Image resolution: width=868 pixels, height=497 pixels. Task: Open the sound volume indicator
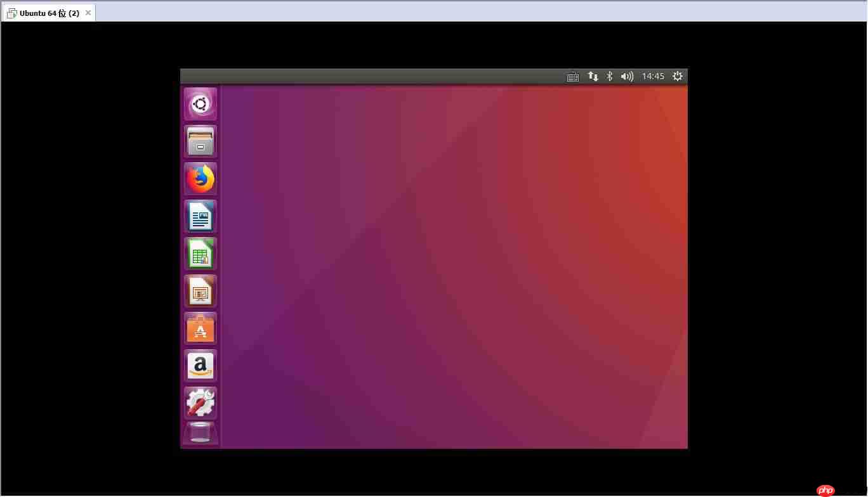[x=627, y=77]
